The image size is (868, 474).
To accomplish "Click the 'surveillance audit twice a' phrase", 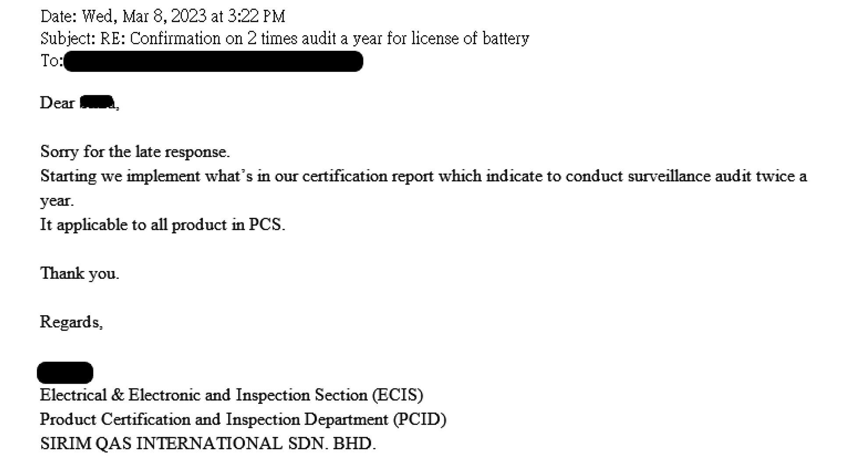I will tap(717, 176).
